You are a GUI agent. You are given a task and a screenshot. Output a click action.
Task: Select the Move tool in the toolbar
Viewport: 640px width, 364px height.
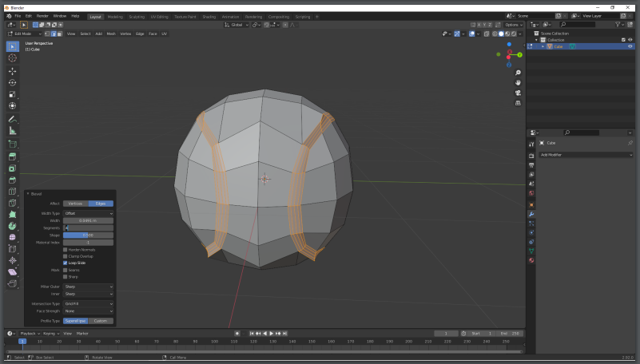[x=12, y=70]
